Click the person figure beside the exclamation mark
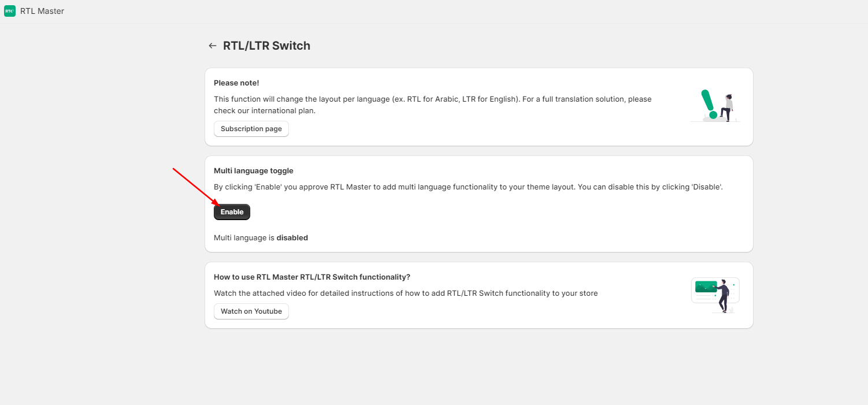This screenshot has height=405, width=868. [727, 107]
